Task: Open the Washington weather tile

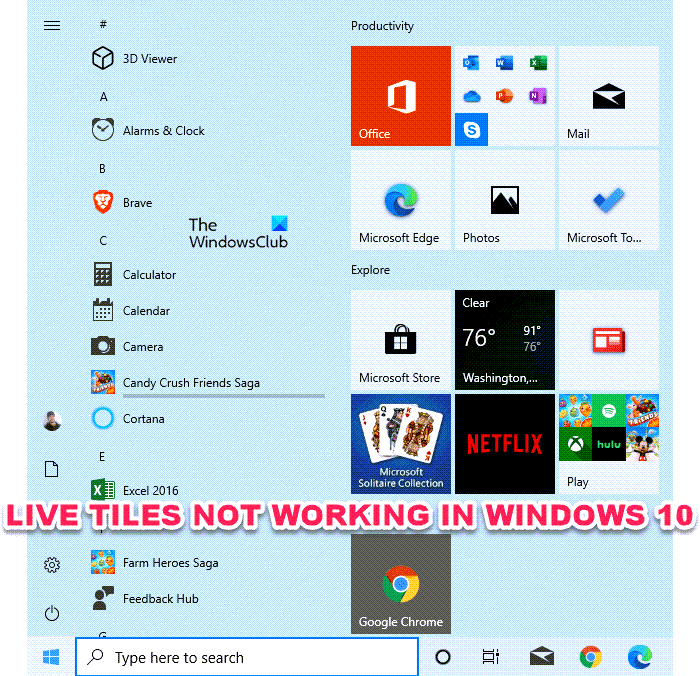Action: point(505,340)
